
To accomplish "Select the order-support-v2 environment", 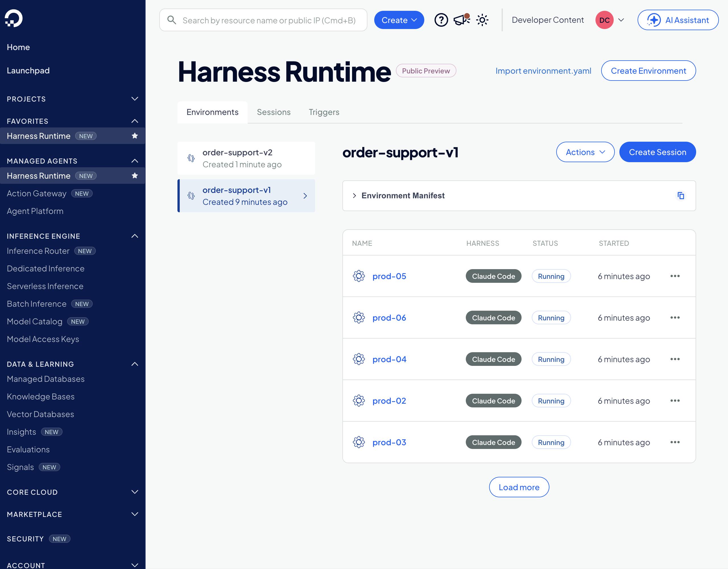I will click(246, 158).
